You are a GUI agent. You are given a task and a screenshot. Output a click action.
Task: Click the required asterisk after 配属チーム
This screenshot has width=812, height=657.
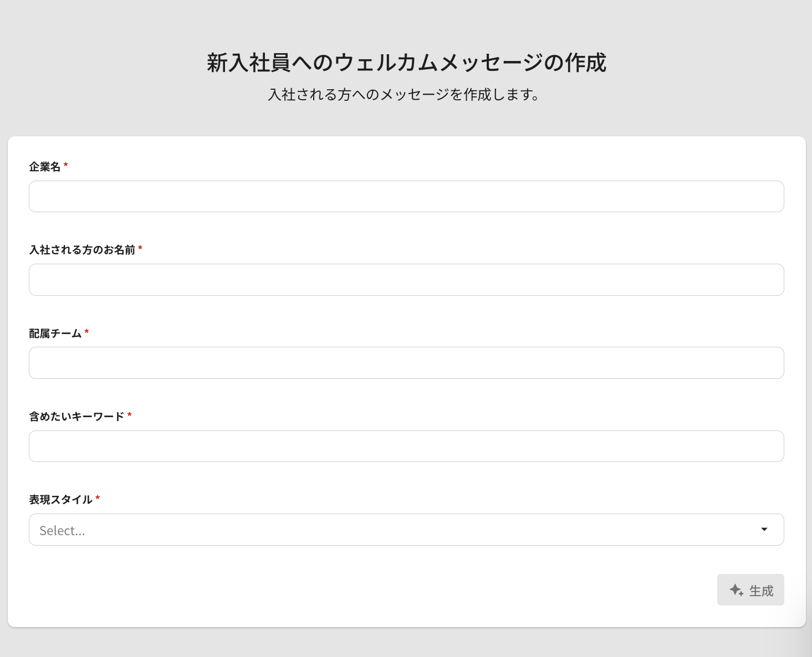pos(86,332)
